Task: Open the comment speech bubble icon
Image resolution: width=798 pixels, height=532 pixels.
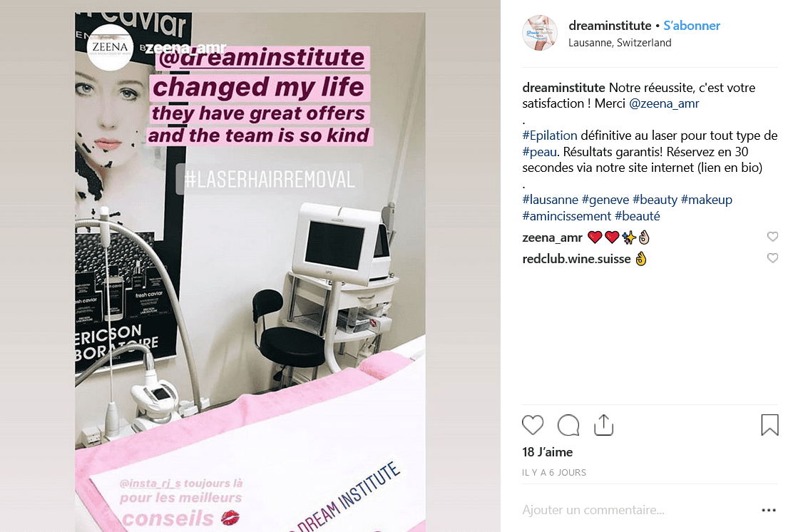Action: [568, 425]
